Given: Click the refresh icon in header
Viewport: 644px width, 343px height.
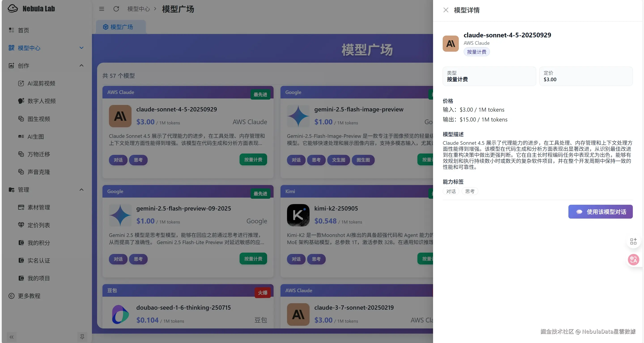Looking at the screenshot, I should click(x=116, y=9).
